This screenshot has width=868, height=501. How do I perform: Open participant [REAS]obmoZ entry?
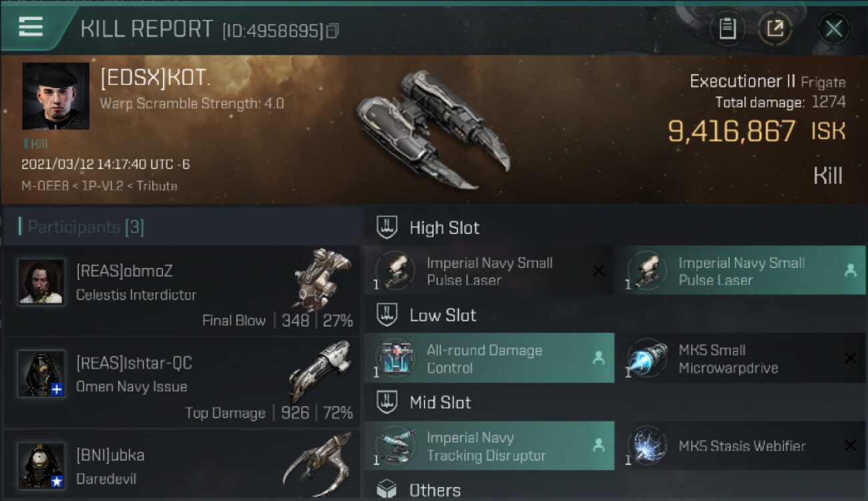182,291
